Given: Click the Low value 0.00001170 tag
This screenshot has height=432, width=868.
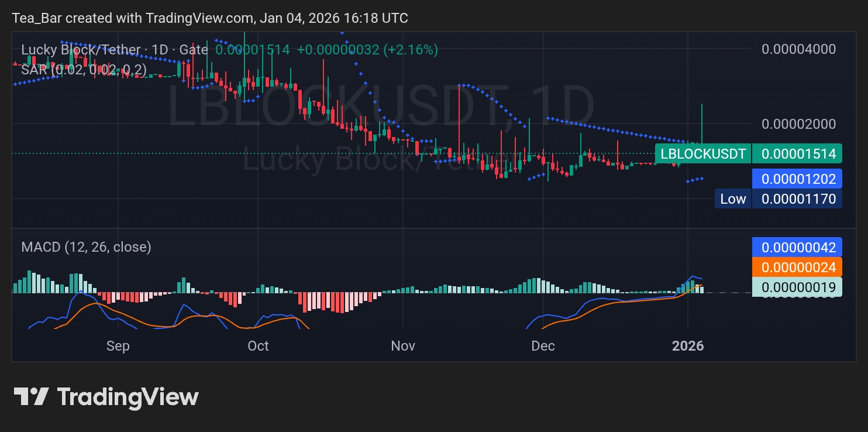Looking at the screenshot, I should [x=797, y=198].
